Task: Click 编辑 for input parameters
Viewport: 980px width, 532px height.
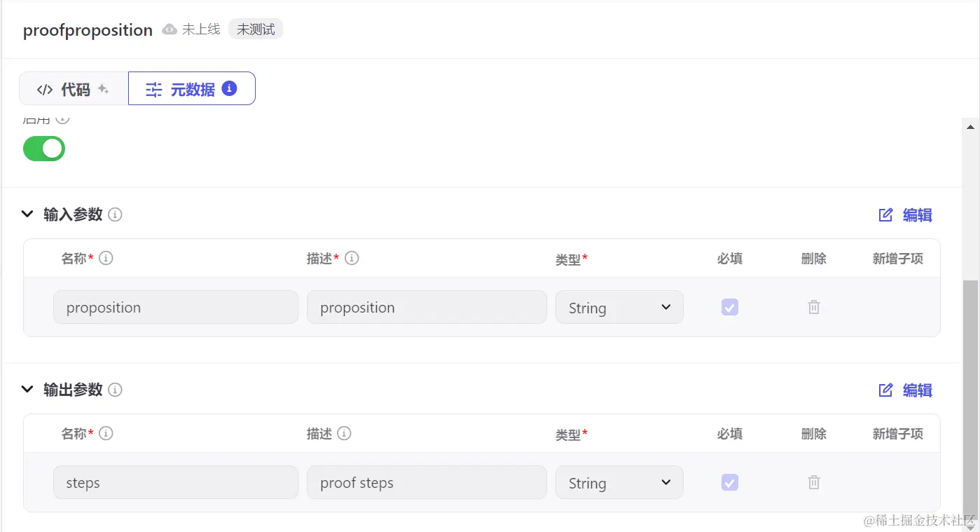Action: click(x=906, y=215)
